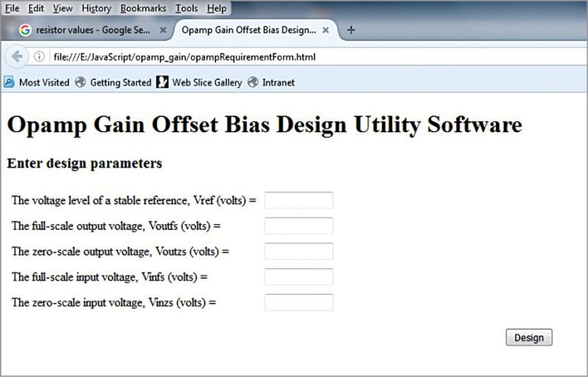Open the File menu
Image resolution: width=588 pixels, height=377 pixels.
click(12, 9)
